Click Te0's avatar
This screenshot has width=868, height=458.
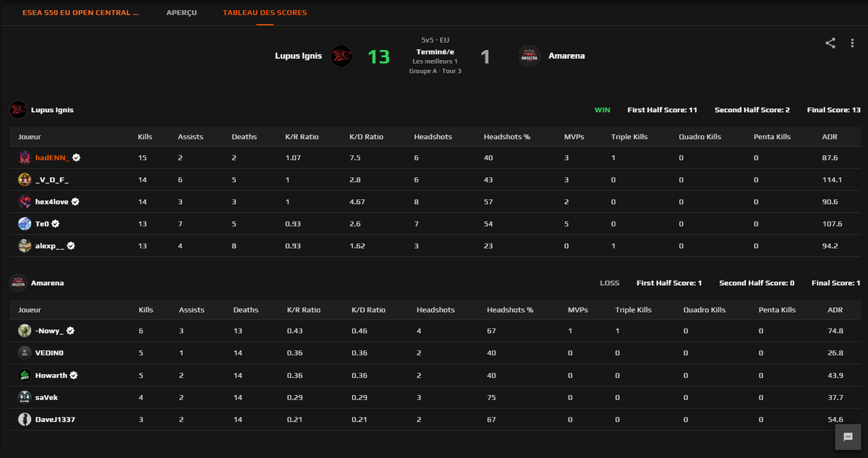[x=25, y=224]
